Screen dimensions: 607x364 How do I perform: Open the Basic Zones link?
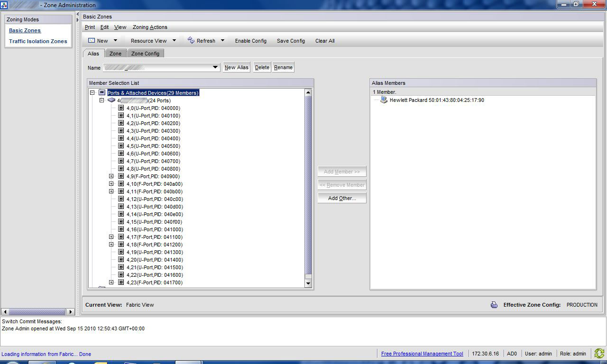pos(25,30)
